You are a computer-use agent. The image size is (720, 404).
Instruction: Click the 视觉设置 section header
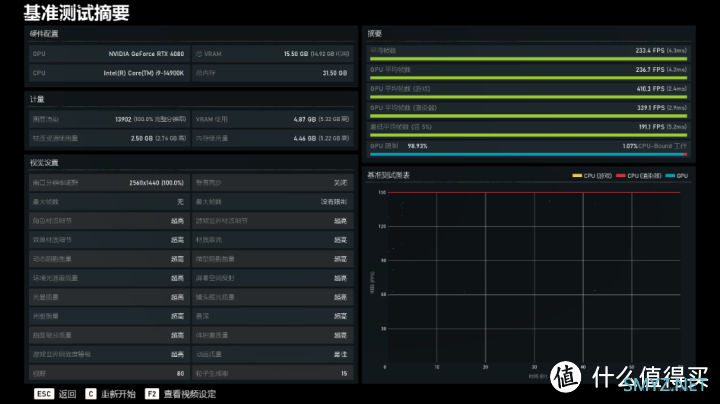(44, 163)
